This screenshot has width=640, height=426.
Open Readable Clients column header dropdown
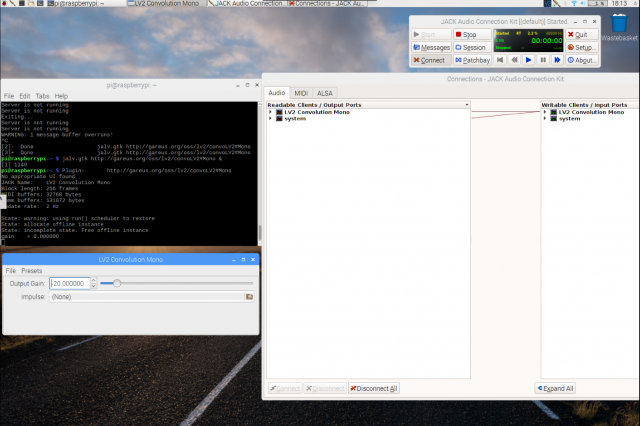pos(466,105)
